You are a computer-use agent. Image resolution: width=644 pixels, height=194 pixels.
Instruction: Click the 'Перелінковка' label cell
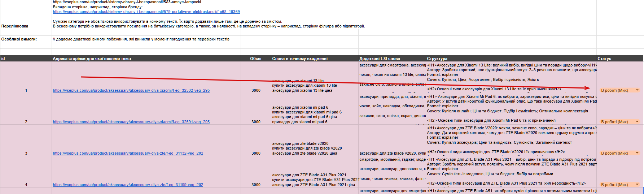tap(26, 14)
